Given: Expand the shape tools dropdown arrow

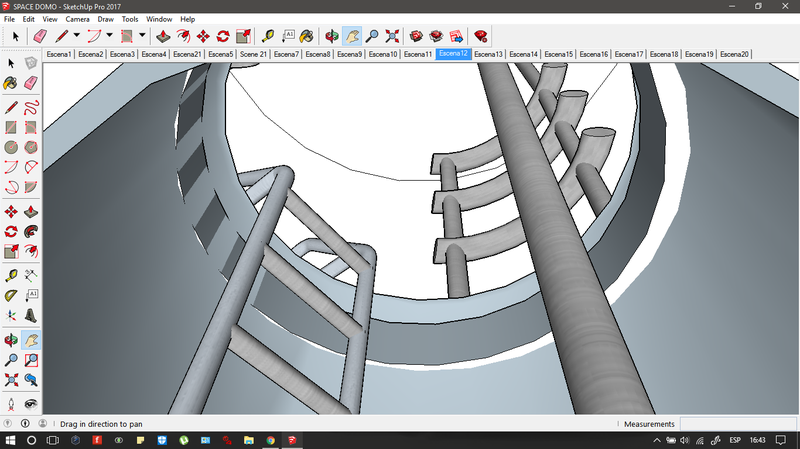Looking at the screenshot, I should (141, 36).
